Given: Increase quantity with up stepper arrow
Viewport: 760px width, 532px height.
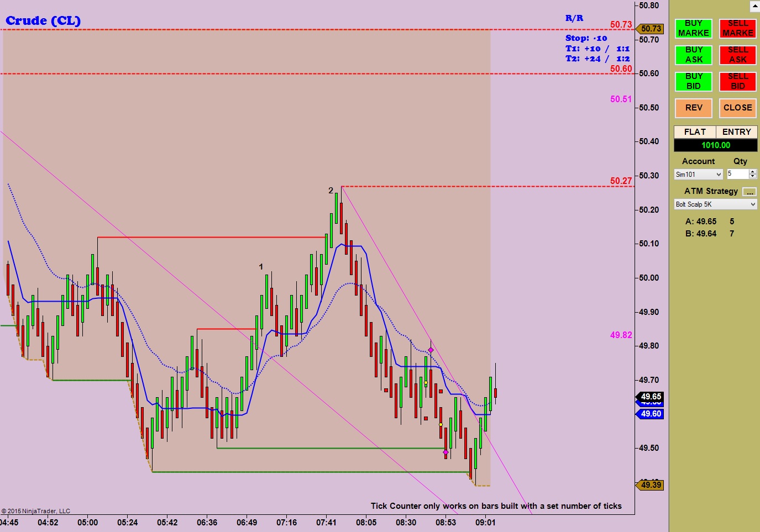Looking at the screenshot, I should [x=753, y=172].
